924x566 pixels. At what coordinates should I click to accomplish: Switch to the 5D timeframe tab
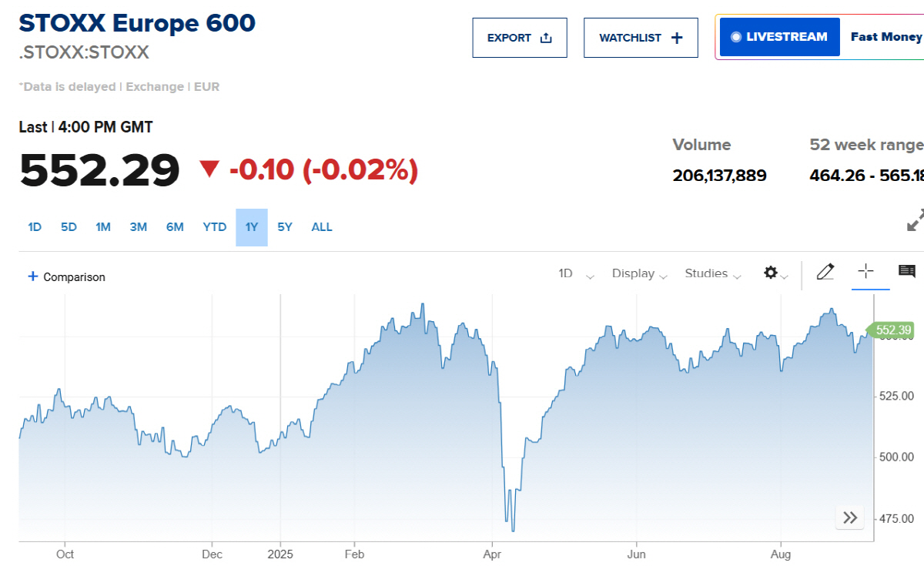point(68,226)
